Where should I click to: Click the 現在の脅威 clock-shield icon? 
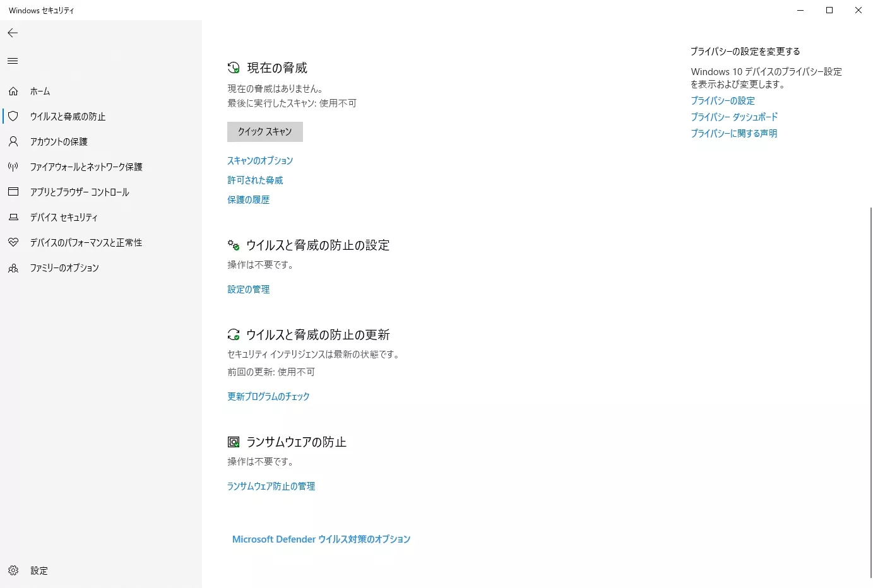[x=234, y=68]
